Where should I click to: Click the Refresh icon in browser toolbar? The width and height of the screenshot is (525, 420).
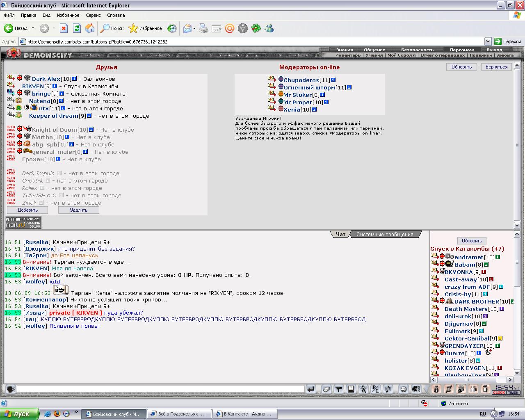tap(77, 28)
